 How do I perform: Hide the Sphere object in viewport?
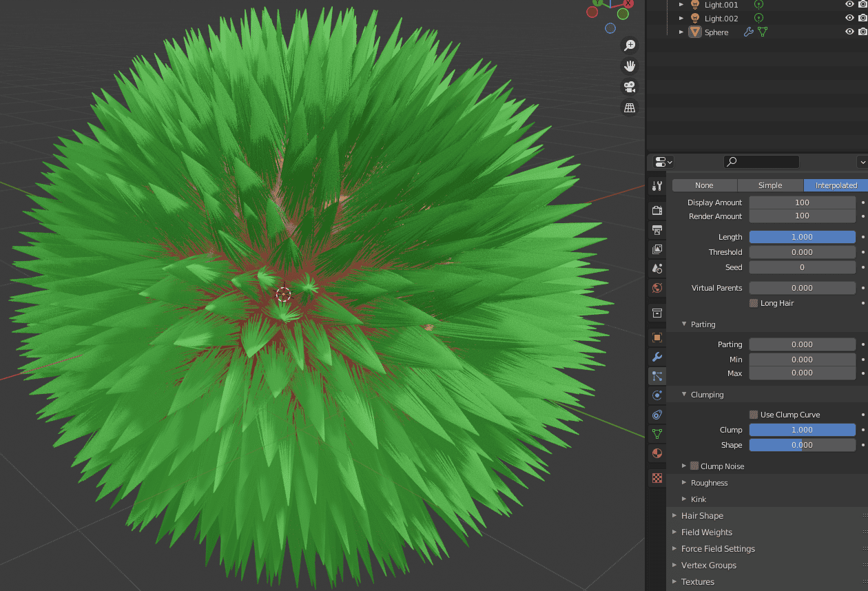pos(848,32)
